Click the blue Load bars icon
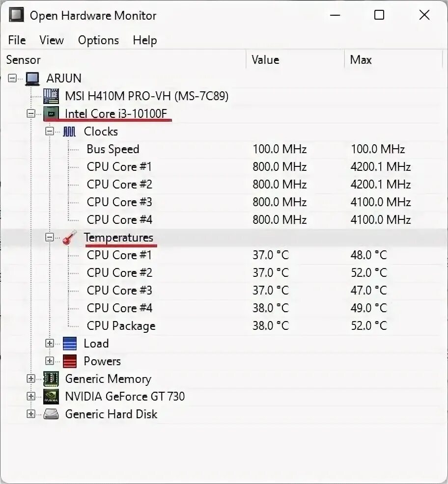This screenshot has width=448, height=484. tap(70, 343)
